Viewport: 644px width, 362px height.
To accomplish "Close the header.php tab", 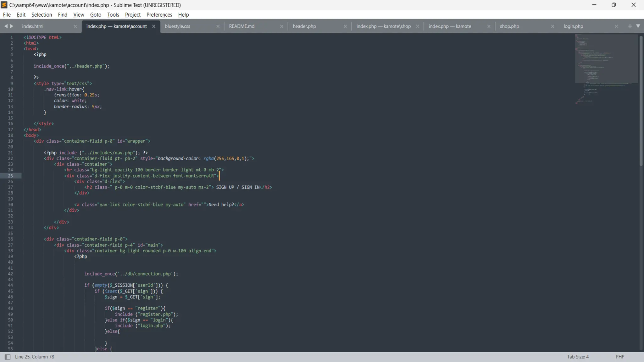I will tap(345, 26).
